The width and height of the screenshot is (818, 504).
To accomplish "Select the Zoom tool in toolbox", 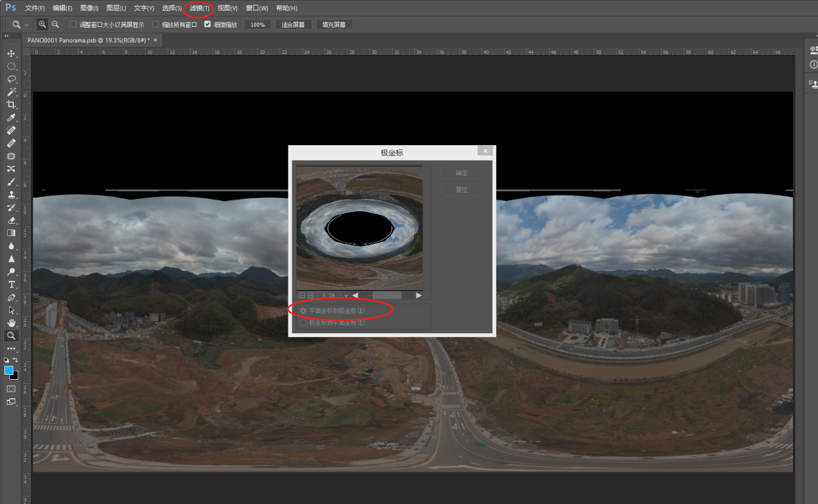I will (11, 336).
